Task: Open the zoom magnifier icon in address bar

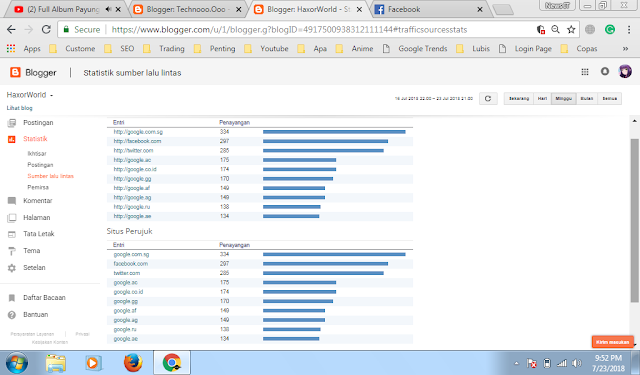Action: (555, 29)
